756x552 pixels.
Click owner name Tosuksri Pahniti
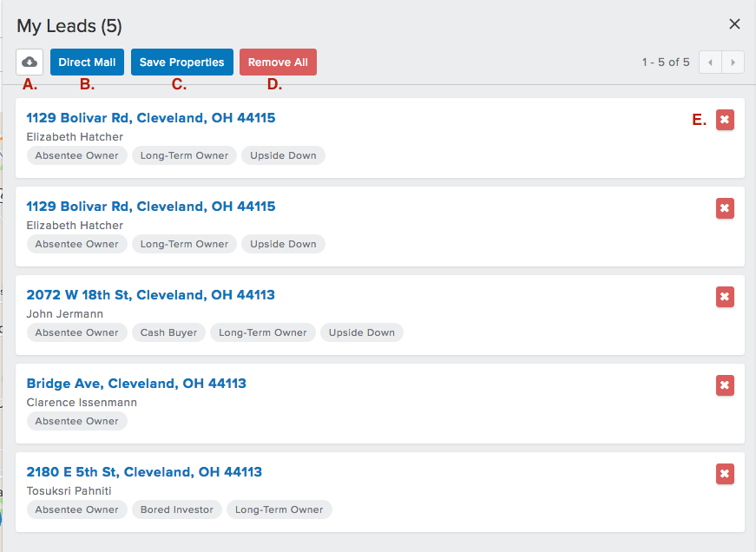(x=69, y=490)
